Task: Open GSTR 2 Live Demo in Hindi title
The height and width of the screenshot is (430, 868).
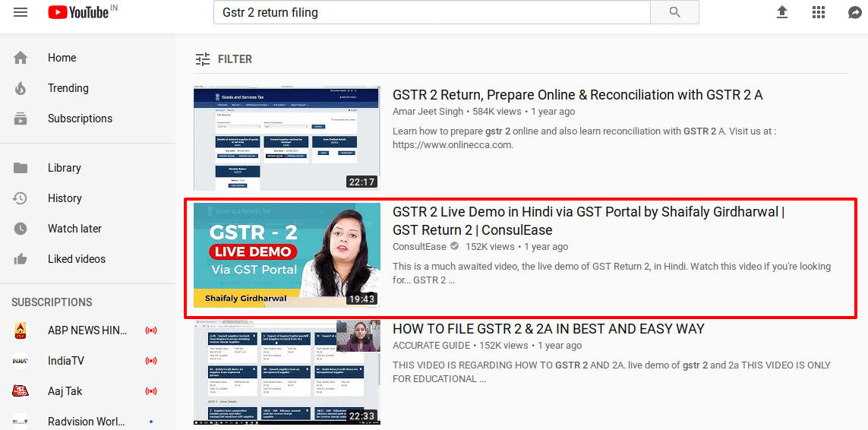Action: pos(588,220)
